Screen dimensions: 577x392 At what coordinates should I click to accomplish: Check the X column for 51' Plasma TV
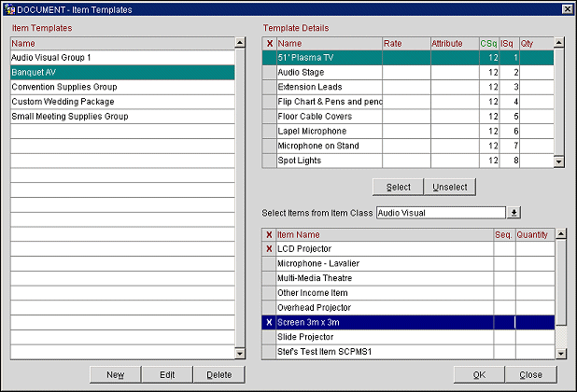click(270, 58)
